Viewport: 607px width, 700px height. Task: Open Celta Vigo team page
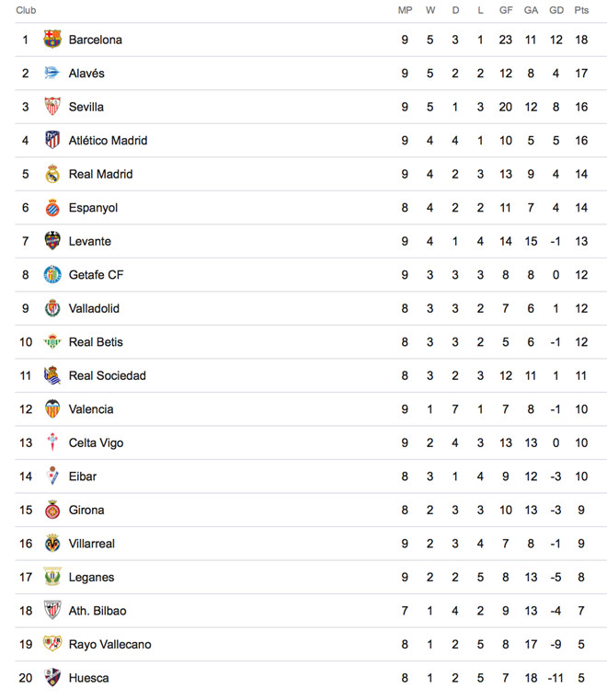(x=96, y=442)
